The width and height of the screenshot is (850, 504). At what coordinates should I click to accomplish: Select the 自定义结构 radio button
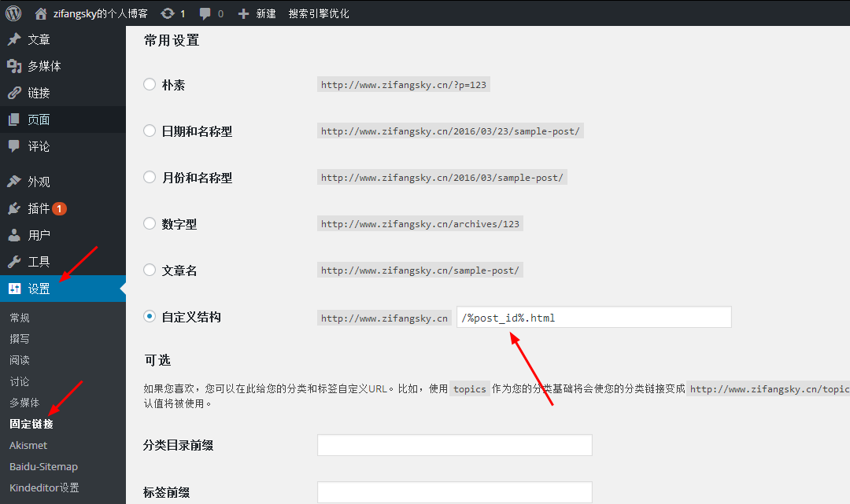point(149,317)
